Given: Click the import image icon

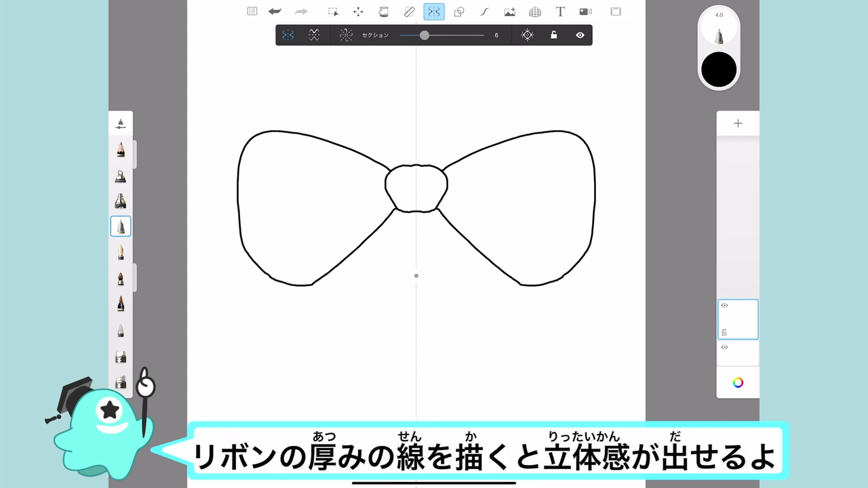Looking at the screenshot, I should tap(509, 12).
